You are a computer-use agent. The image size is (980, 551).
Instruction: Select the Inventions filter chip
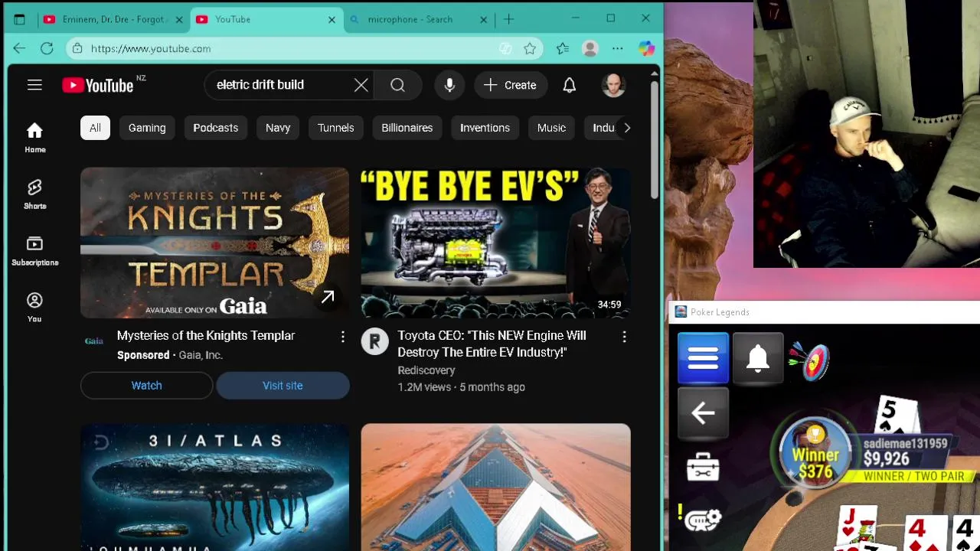485,128
